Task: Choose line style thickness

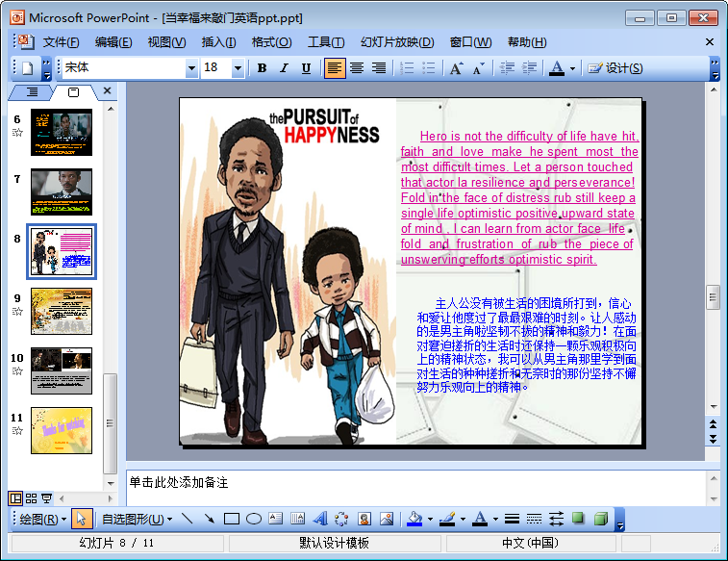Action: click(x=513, y=519)
